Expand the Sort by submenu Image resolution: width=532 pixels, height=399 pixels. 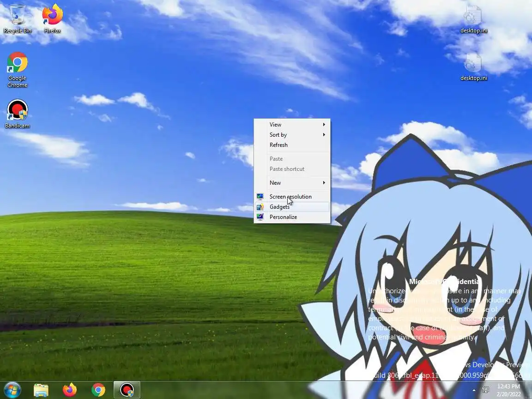tap(292, 135)
